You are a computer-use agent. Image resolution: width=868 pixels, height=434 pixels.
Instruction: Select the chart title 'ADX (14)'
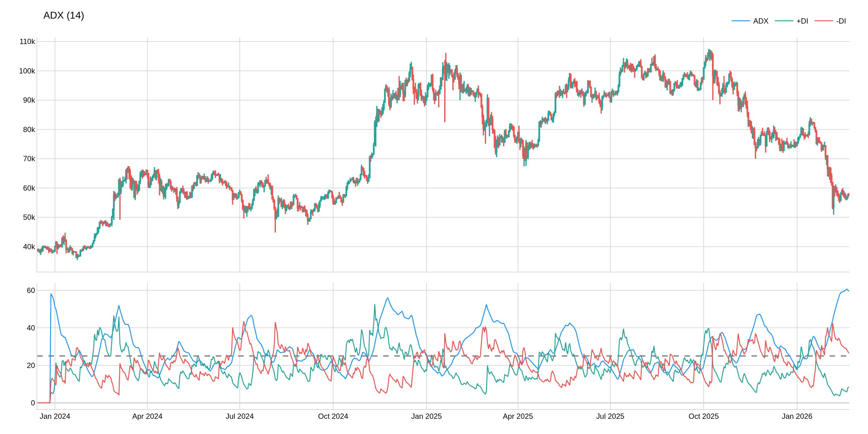(x=64, y=15)
